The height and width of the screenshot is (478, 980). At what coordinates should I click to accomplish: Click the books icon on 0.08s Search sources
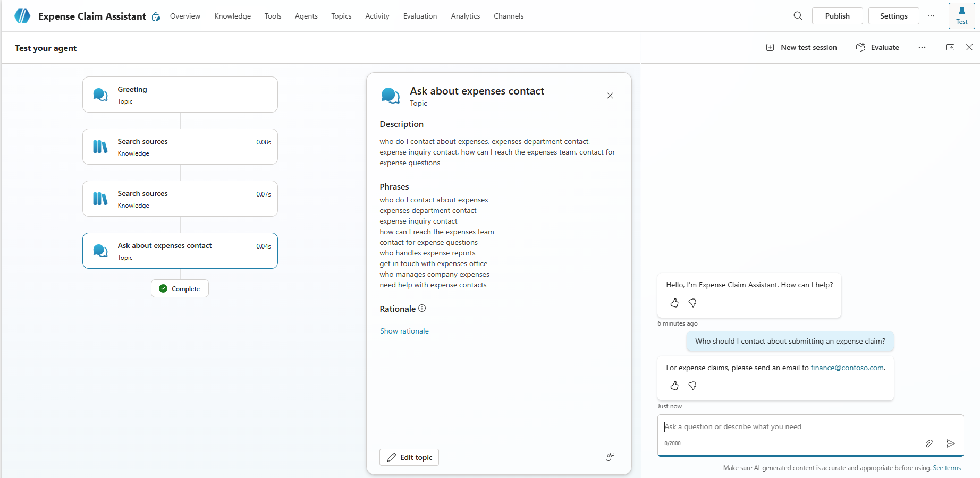coord(100,147)
